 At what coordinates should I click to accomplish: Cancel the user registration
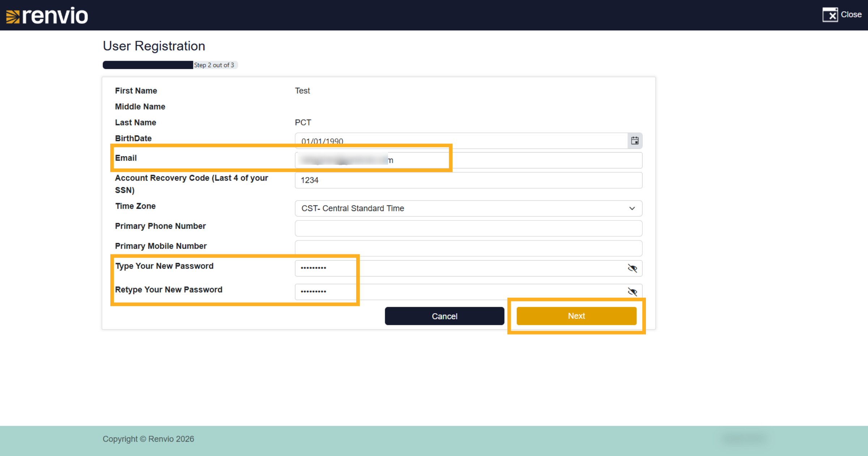[x=444, y=316]
